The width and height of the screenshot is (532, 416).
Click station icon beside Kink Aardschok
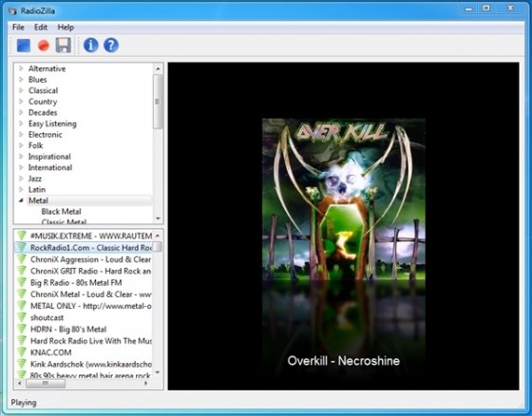coord(22,364)
